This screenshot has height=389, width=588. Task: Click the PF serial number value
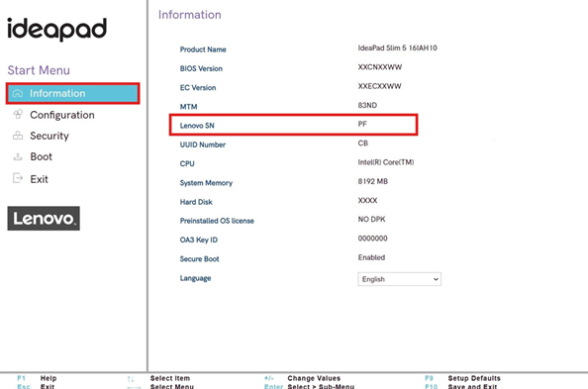pyautogui.click(x=362, y=124)
